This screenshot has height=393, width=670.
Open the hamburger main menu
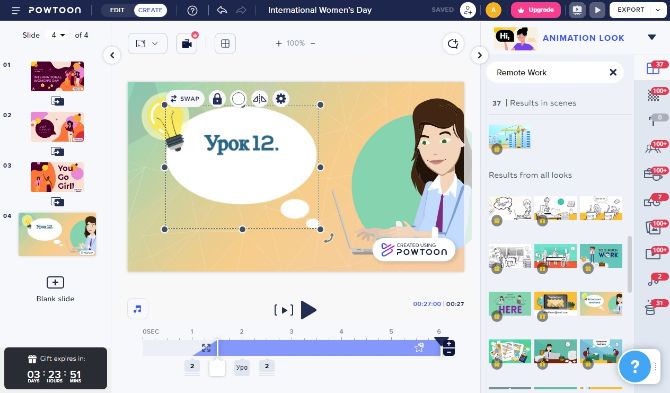(15, 10)
